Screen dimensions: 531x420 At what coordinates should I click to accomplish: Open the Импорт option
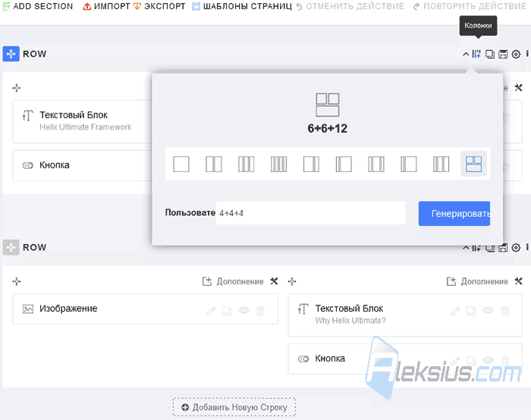click(107, 6)
